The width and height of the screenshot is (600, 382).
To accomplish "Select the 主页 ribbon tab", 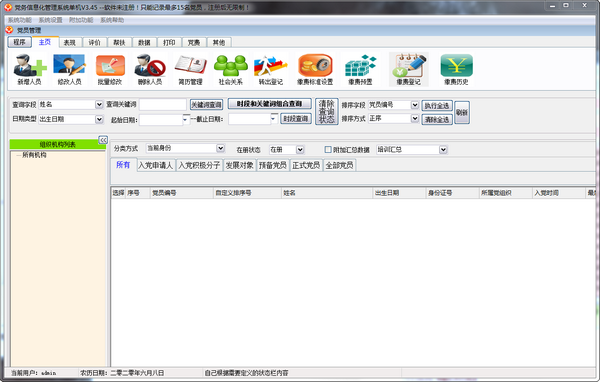I will click(45, 42).
